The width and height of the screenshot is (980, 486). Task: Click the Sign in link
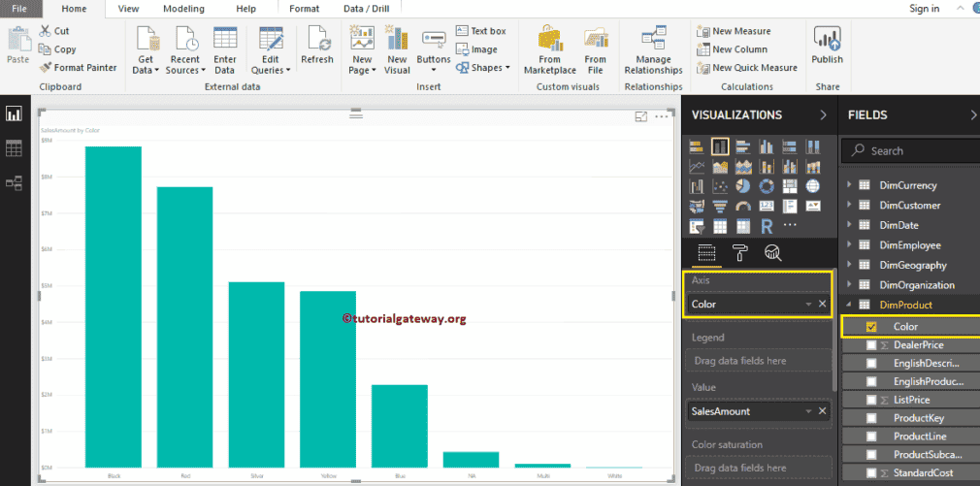tap(924, 9)
